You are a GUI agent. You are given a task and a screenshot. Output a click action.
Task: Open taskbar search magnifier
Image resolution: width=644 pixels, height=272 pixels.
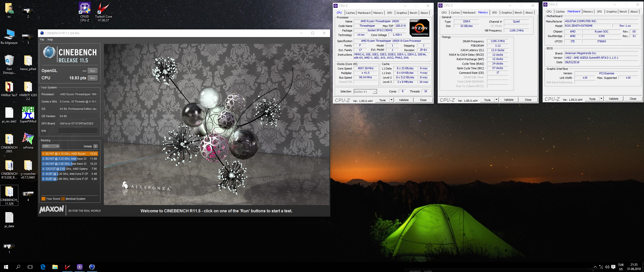(18, 267)
